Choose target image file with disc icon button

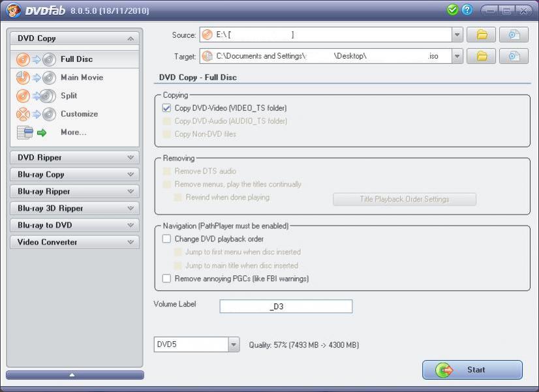(x=514, y=56)
